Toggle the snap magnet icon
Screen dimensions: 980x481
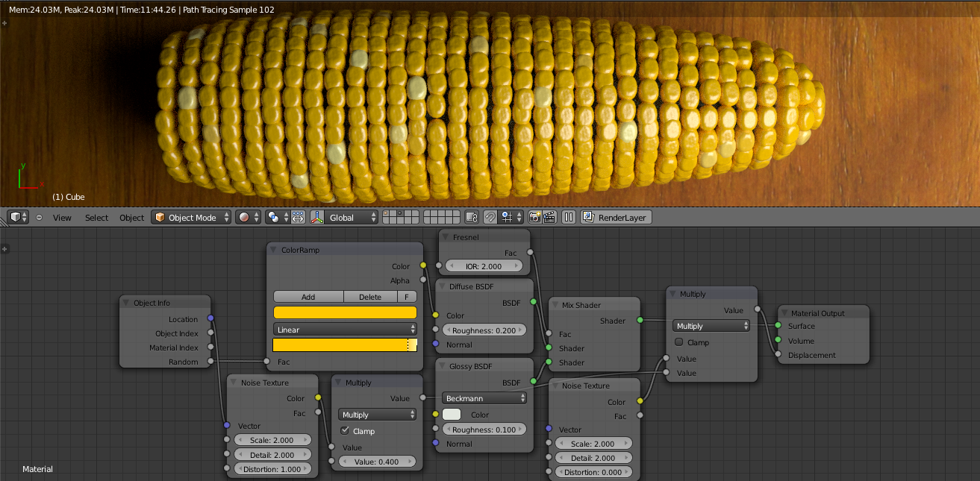click(x=490, y=217)
